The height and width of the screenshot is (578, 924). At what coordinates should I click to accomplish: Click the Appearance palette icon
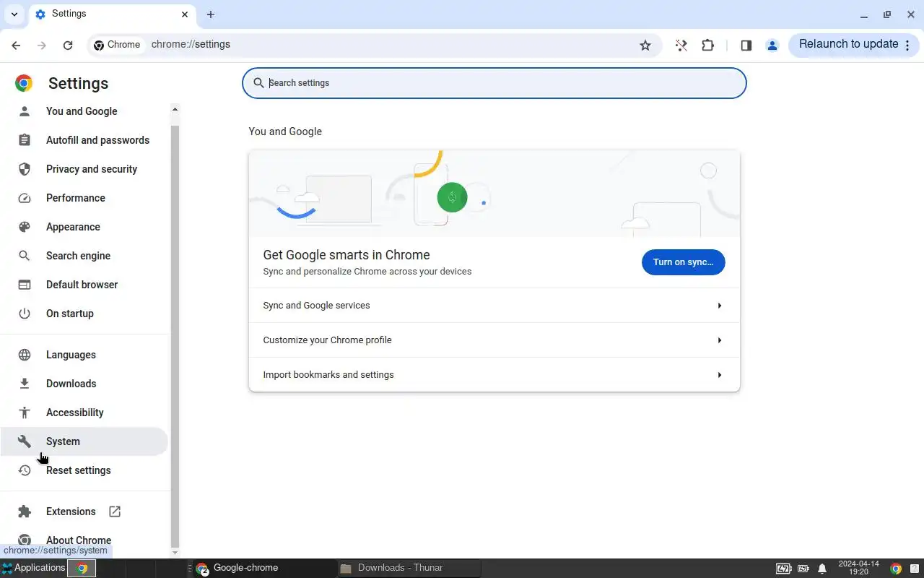point(25,227)
